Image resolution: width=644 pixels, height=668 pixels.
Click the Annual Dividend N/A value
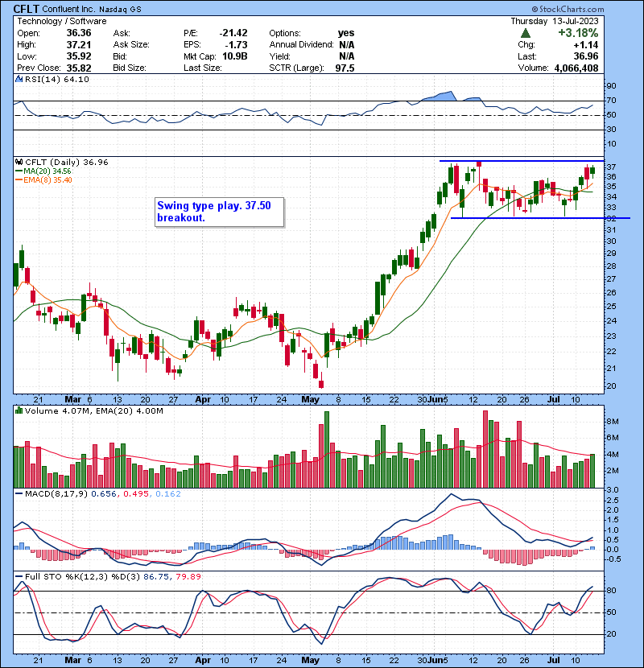(347, 44)
